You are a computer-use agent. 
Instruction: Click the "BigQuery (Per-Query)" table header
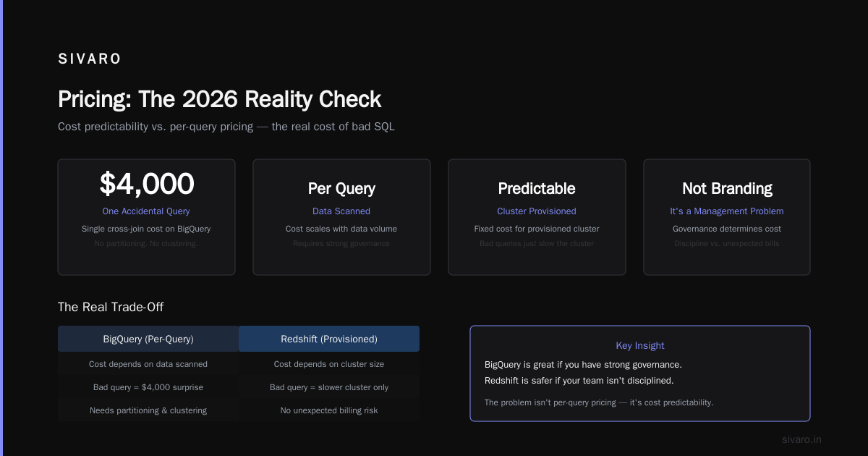(x=148, y=339)
